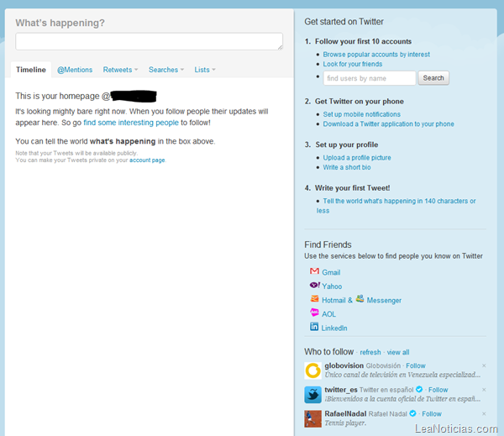The height and width of the screenshot is (436, 504).
Task: Open Write a short bio link
Action: (347, 167)
